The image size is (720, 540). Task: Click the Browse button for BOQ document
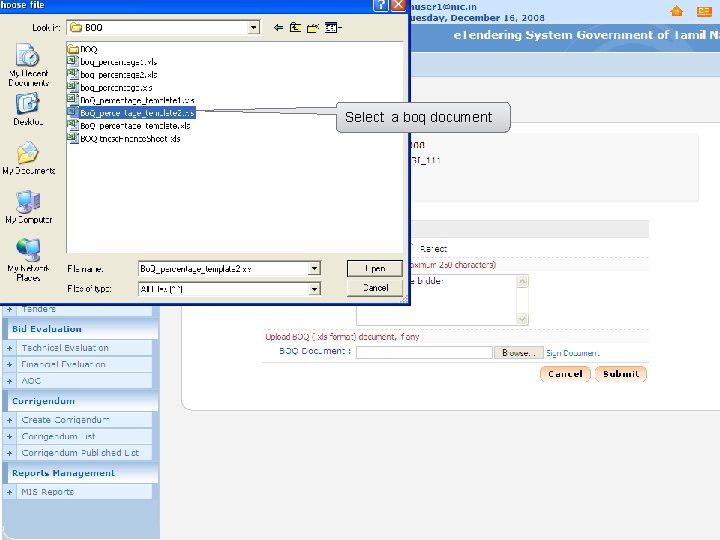pos(518,353)
